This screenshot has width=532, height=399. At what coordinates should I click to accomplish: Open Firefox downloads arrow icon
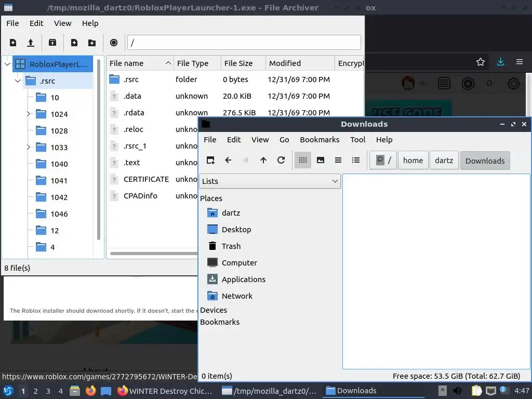[500, 62]
